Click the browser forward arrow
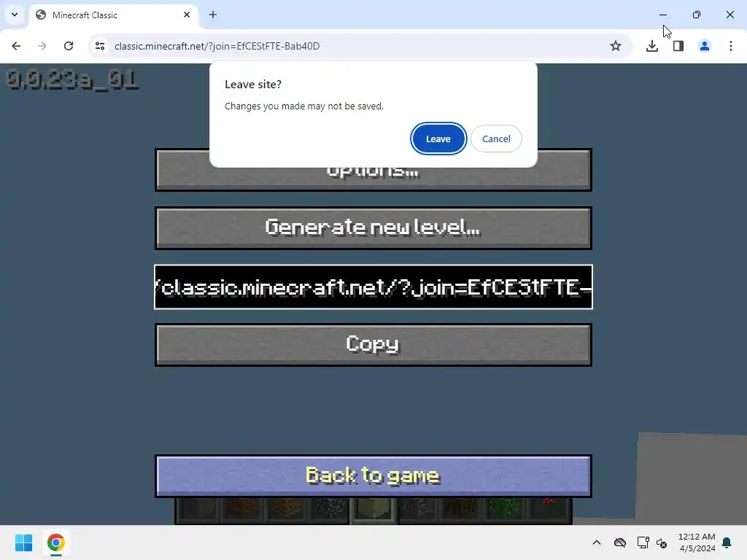 [42, 46]
